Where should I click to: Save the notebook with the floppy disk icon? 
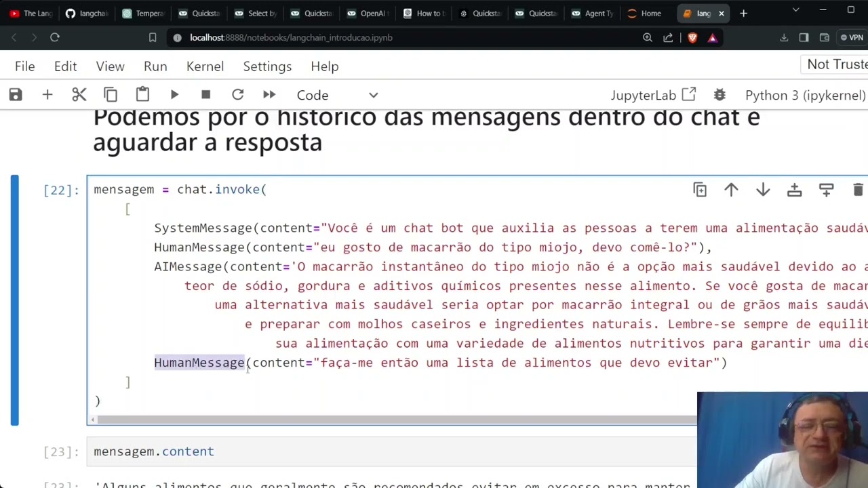point(16,95)
